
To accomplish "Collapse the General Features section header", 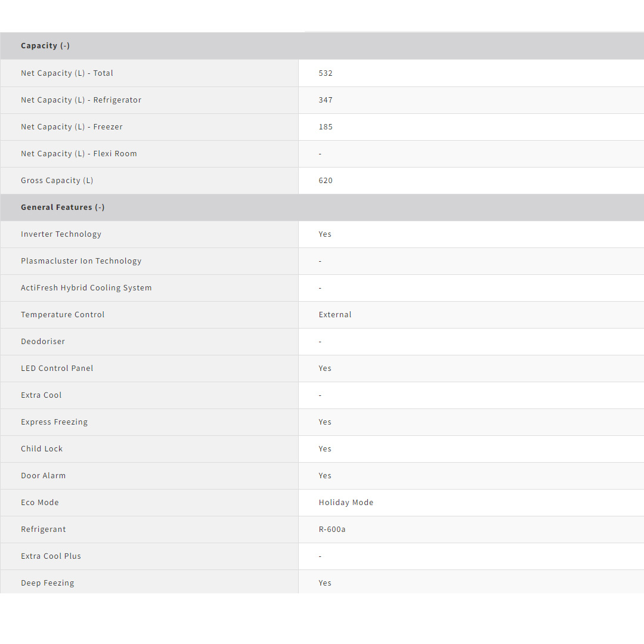I will point(63,208).
